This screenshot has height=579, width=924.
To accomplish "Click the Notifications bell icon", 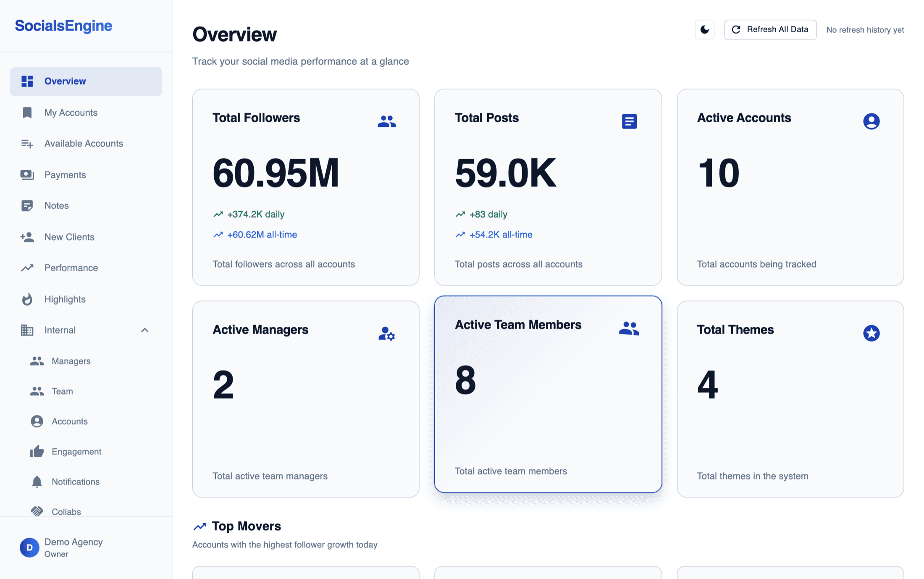I will coord(37,482).
